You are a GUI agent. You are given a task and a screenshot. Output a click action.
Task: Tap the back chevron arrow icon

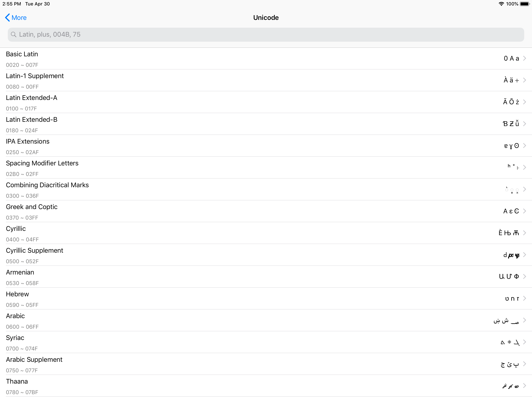coord(7,18)
